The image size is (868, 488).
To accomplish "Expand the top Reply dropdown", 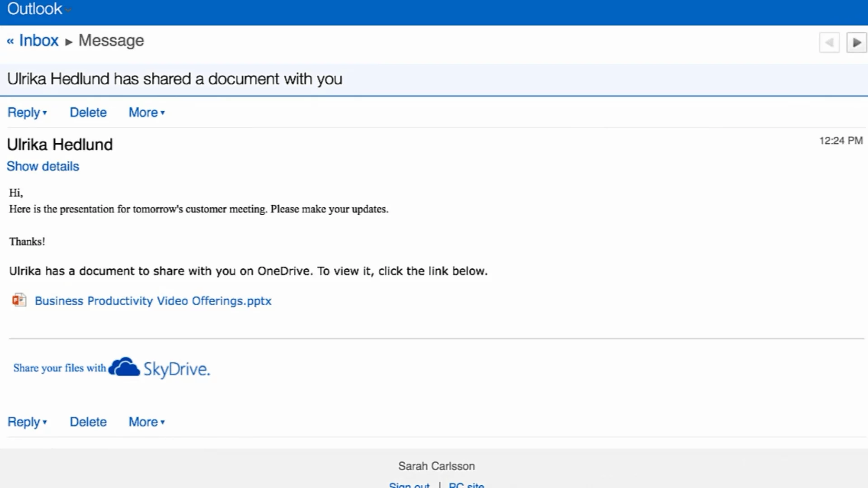I will [x=27, y=113].
